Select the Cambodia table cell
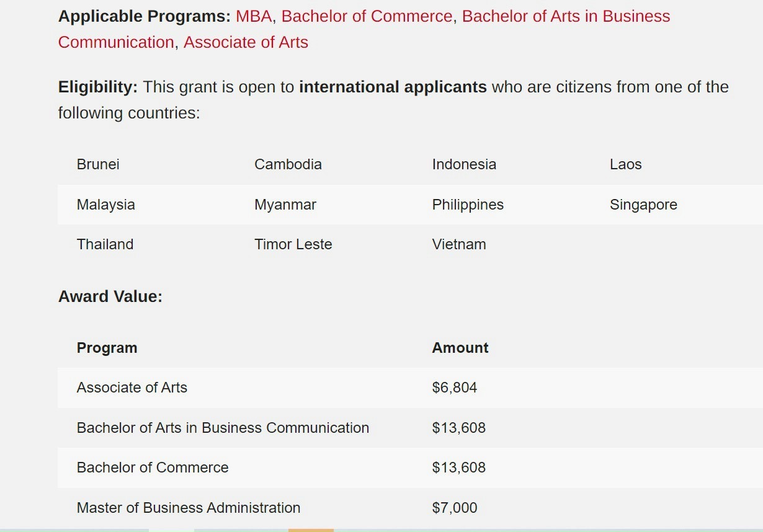763x532 pixels. pos(288,164)
